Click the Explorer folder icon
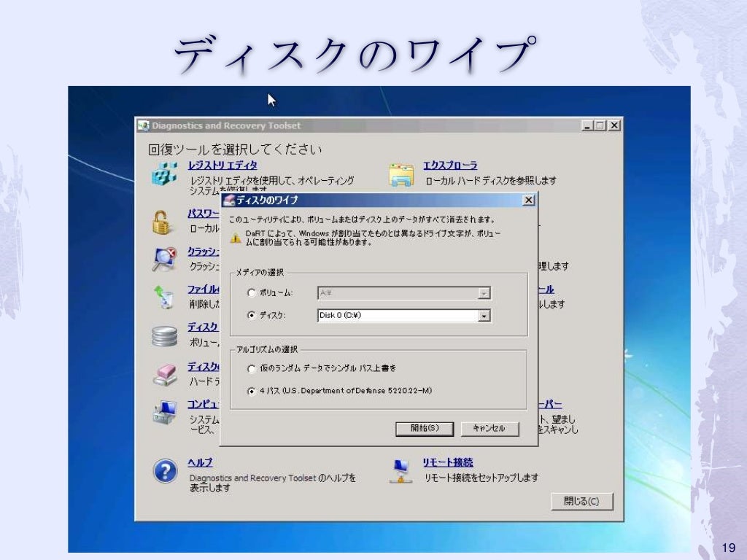The image size is (747, 560). [x=400, y=175]
